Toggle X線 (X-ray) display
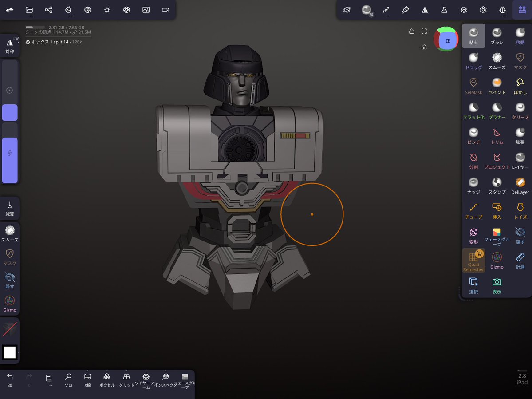The height and width of the screenshot is (399, 532). [x=87, y=380]
